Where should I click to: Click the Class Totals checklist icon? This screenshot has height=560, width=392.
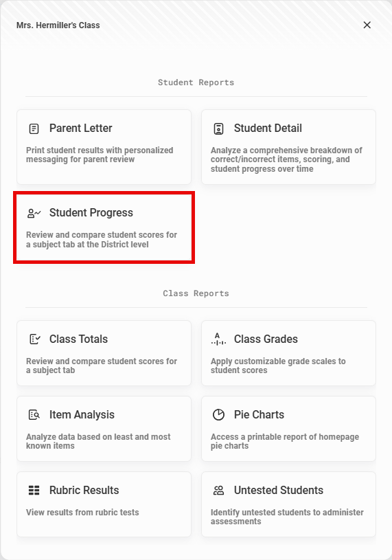click(34, 339)
